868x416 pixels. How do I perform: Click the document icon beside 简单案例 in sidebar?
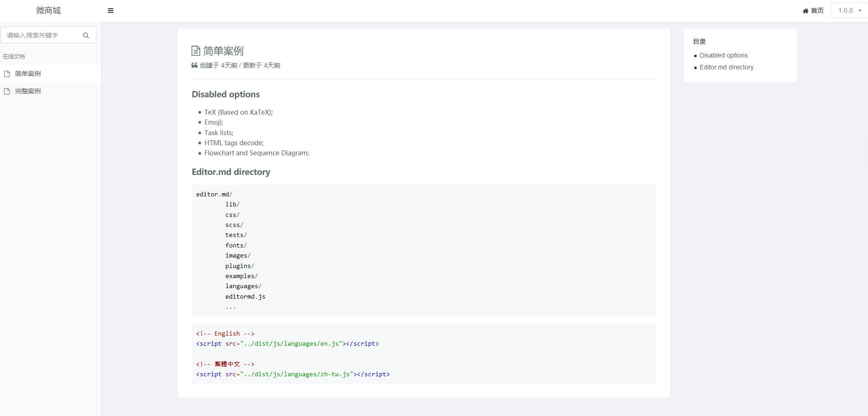click(7, 74)
